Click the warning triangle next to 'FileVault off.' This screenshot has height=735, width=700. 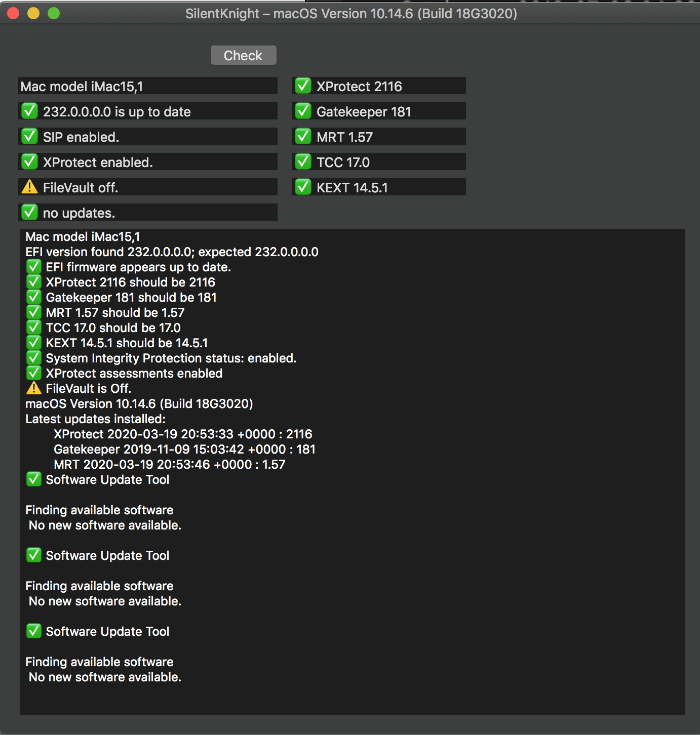point(29,187)
